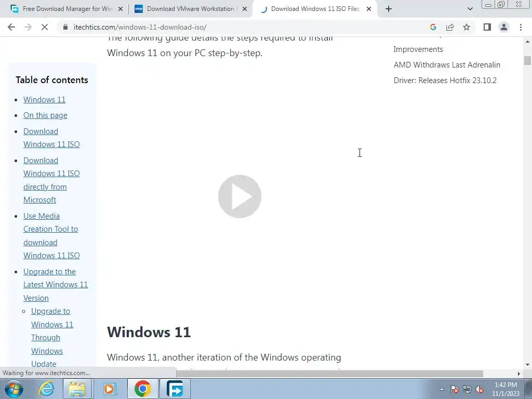This screenshot has width=532, height=399.
Task: Show hidden system tray icons
Action: point(442,390)
